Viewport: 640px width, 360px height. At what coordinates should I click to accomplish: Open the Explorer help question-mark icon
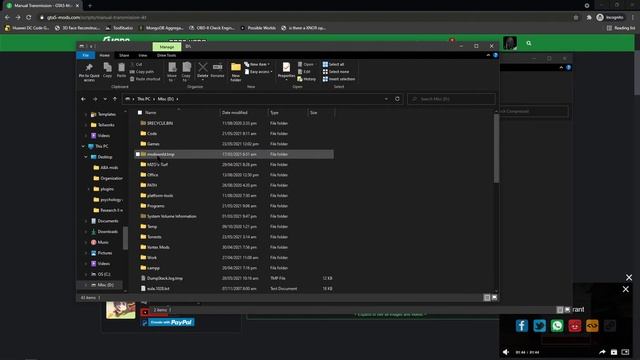coord(495,55)
